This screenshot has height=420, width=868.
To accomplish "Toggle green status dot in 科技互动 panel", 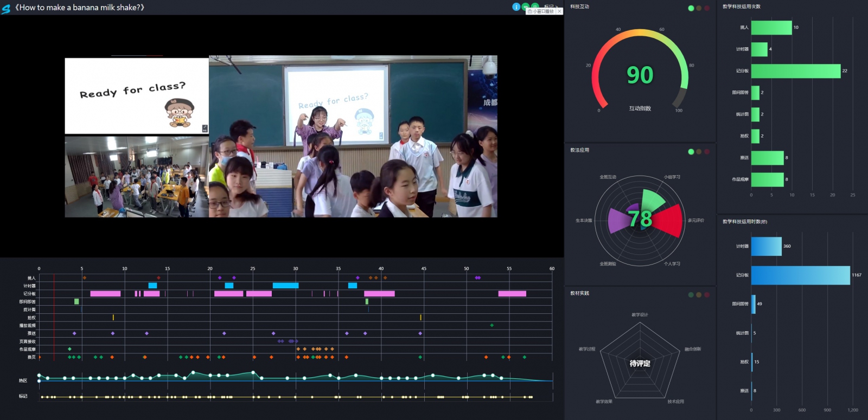I will [691, 8].
